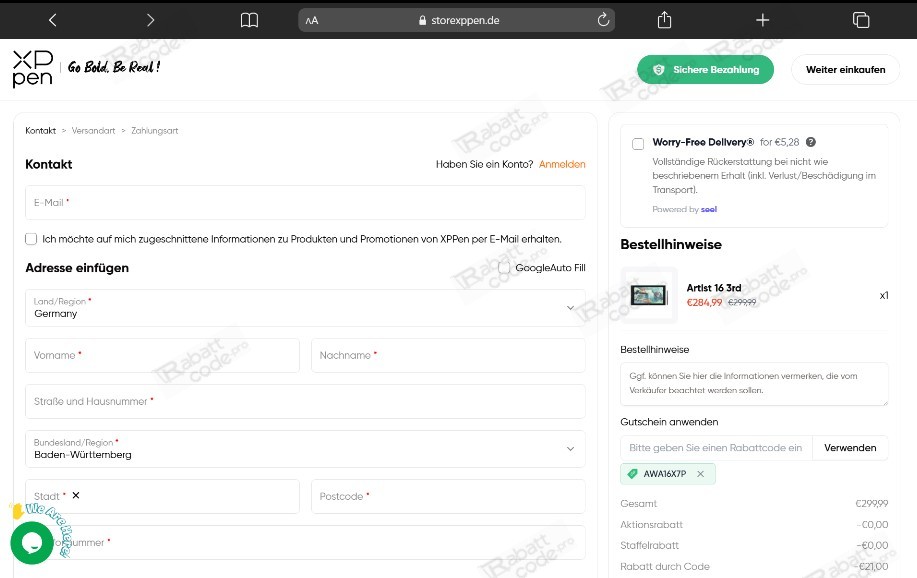Tap the storexppen.de address bar
This screenshot has width=917, height=578.
(x=457, y=20)
